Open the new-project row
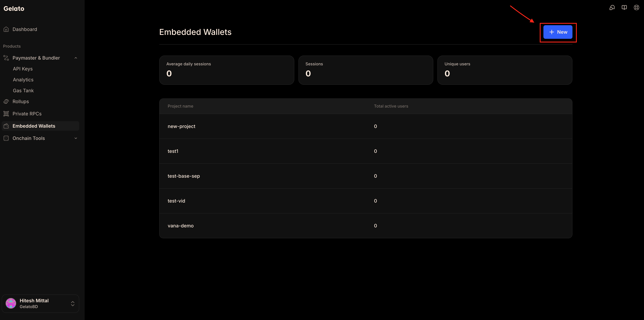The width and height of the screenshot is (644, 320). tap(365, 126)
